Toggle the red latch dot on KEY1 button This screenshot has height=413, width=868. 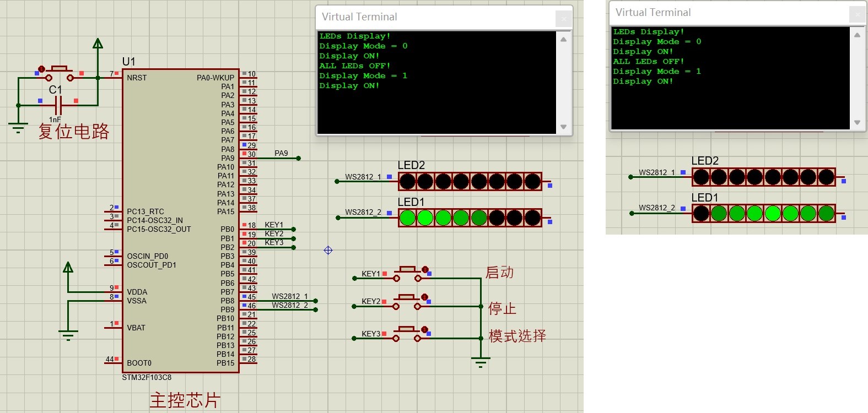(x=425, y=269)
